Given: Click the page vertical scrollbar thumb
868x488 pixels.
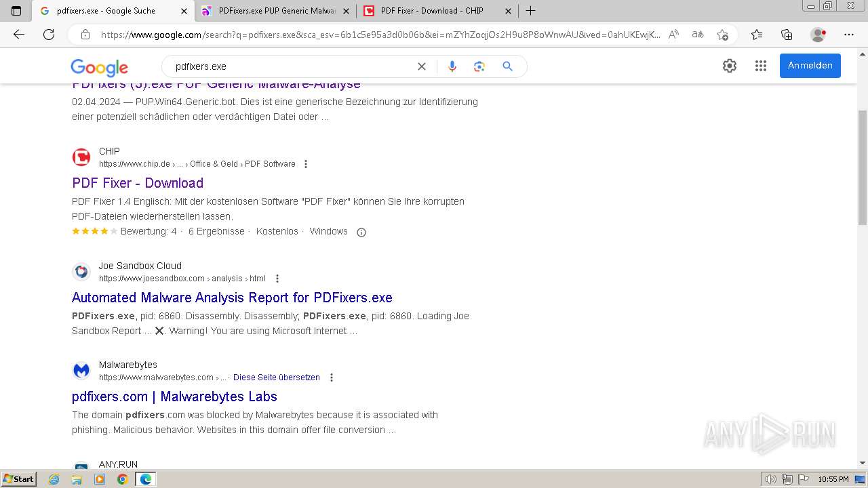Looking at the screenshot, I should coord(863,167).
